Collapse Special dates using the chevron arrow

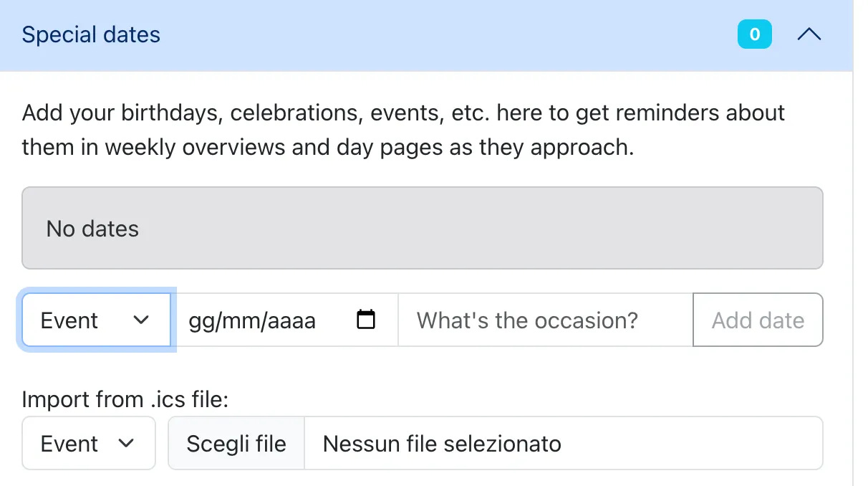pyautogui.click(x=809, y=34)
